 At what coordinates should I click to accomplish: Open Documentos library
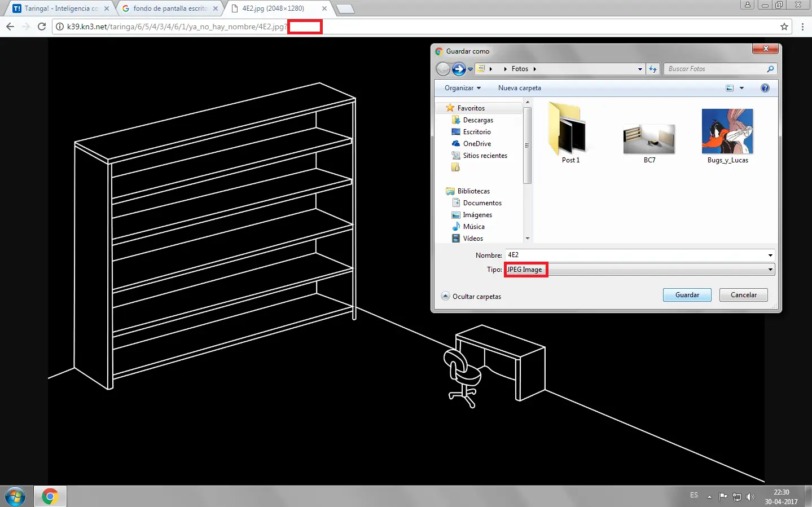pos(482,203)
